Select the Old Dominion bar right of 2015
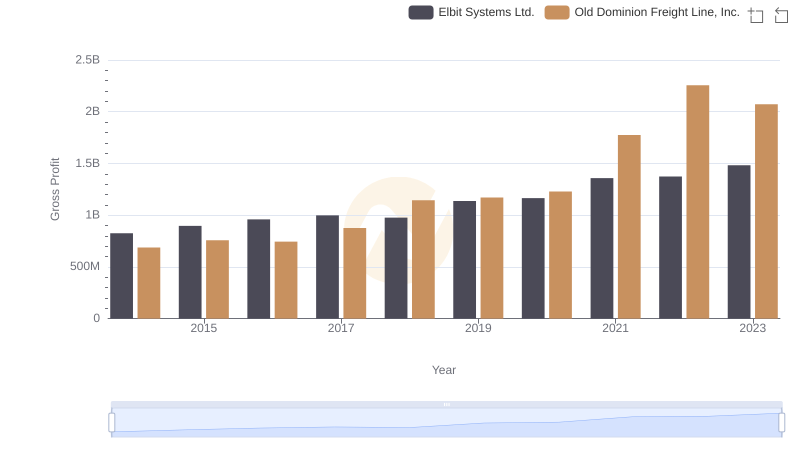The width and height of the screenshot is (800, 461). (286, 280)
